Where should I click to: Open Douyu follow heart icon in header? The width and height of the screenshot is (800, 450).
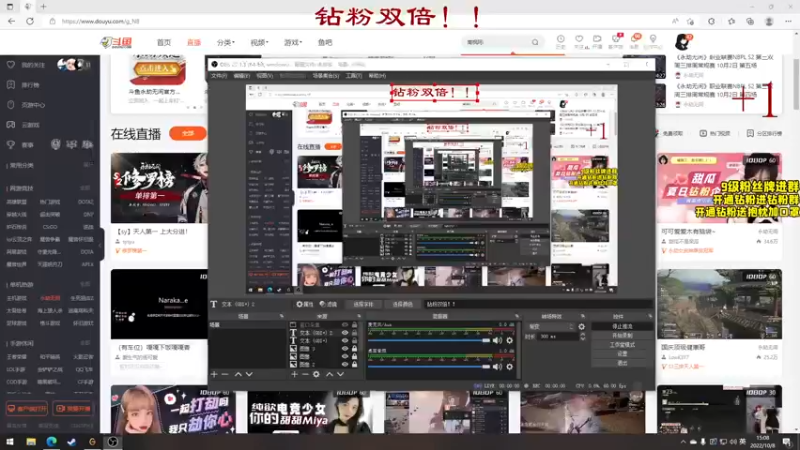coord(579,41)
